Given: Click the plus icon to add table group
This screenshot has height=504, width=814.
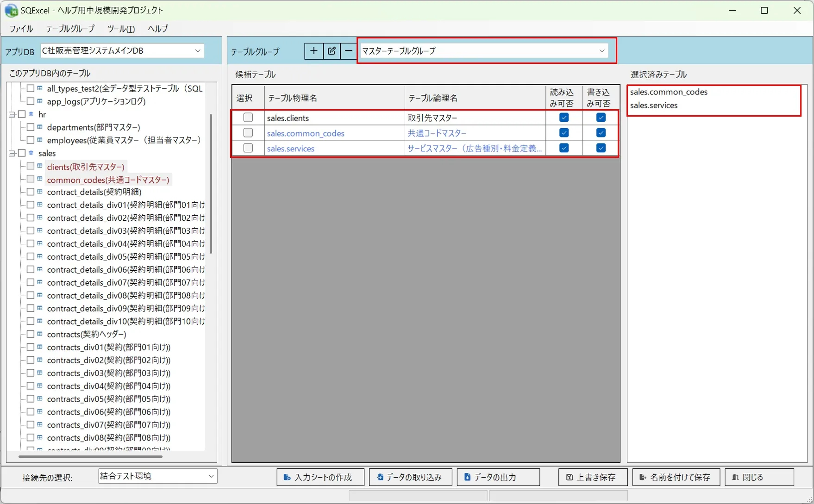Looking at the screenshot, I should tap(313, 51).
